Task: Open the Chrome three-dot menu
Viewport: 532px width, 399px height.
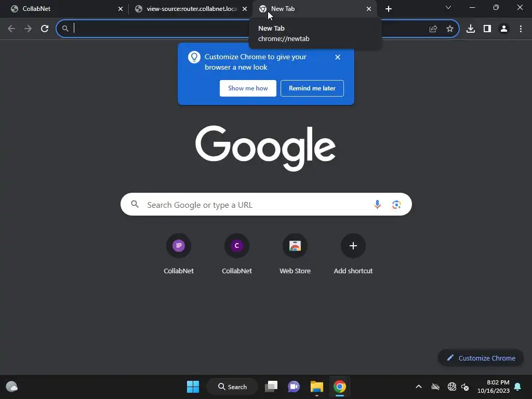Action: point(521,29)
